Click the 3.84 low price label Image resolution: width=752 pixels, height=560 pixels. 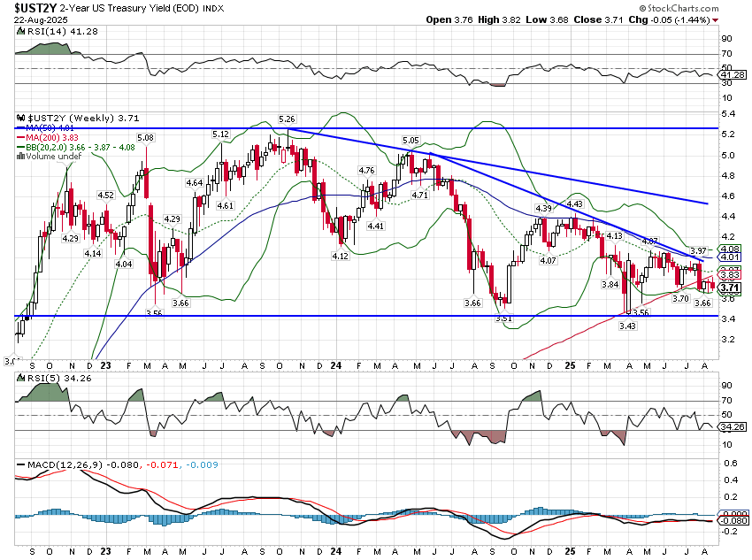(x=610, y=284)
